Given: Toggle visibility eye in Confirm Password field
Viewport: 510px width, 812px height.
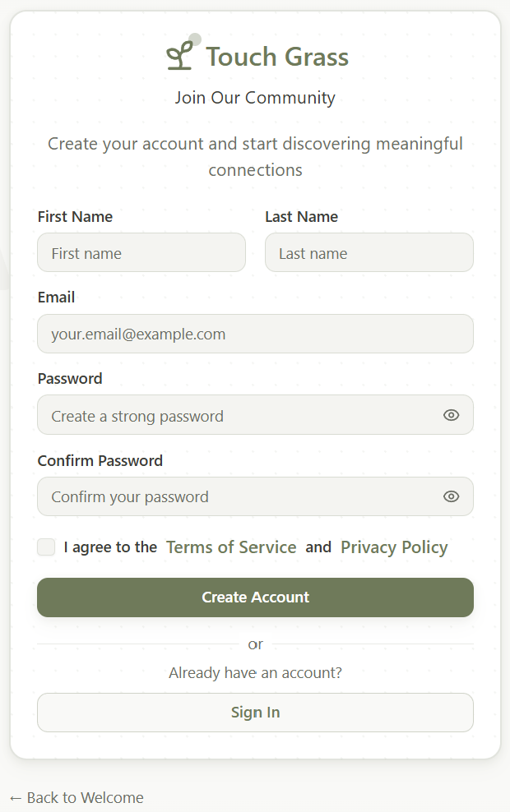Looking at the screenshot, I should point(451,496).
